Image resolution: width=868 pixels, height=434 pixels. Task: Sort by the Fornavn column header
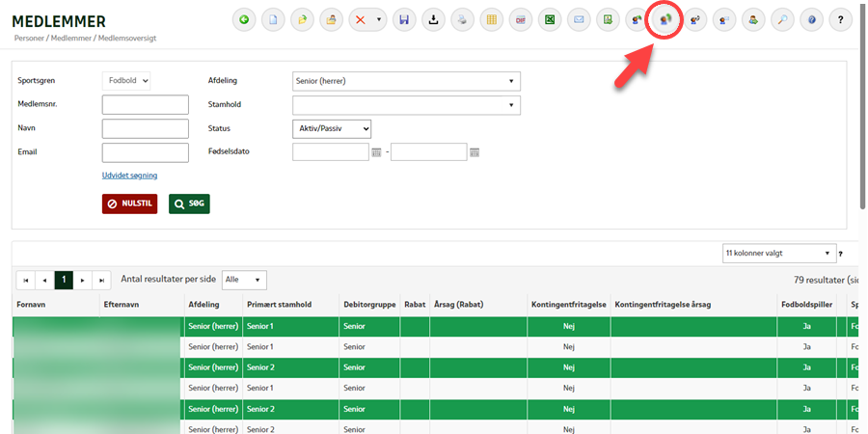[31, 305]
